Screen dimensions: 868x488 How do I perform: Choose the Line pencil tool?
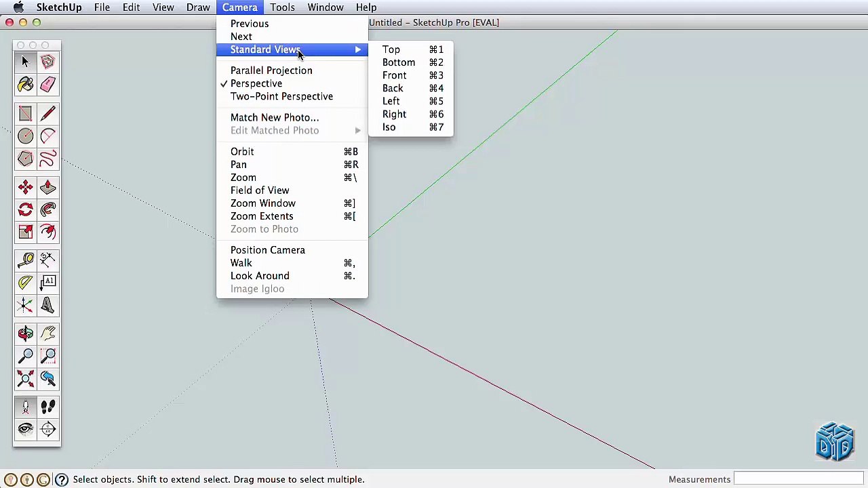[47, 114]
